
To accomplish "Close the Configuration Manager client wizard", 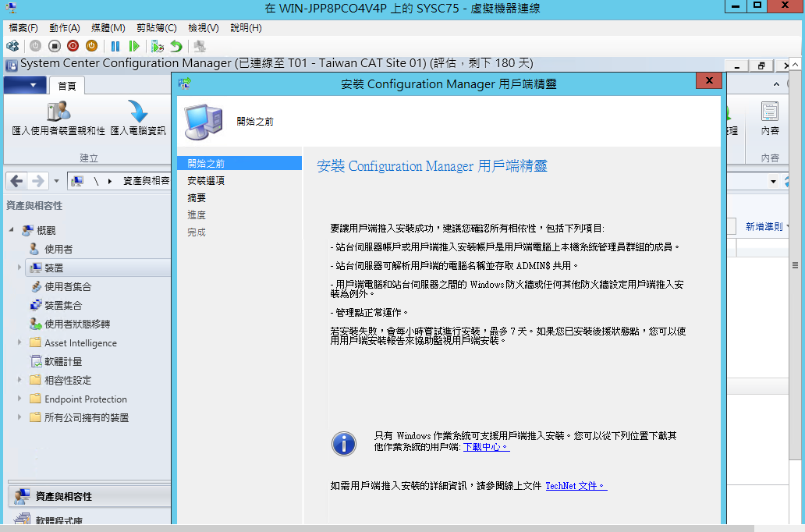I will coord(709,80).
